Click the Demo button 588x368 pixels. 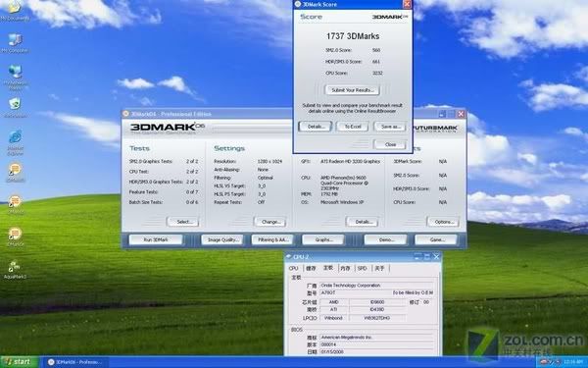(385, 239)
